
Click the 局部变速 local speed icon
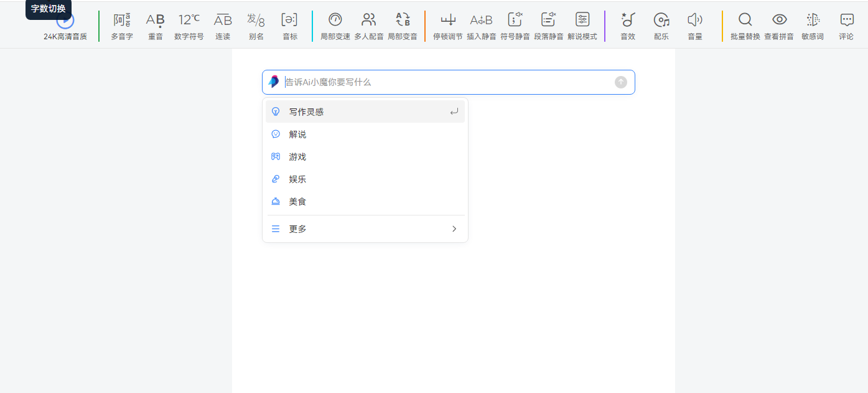(x=335, y=21)
